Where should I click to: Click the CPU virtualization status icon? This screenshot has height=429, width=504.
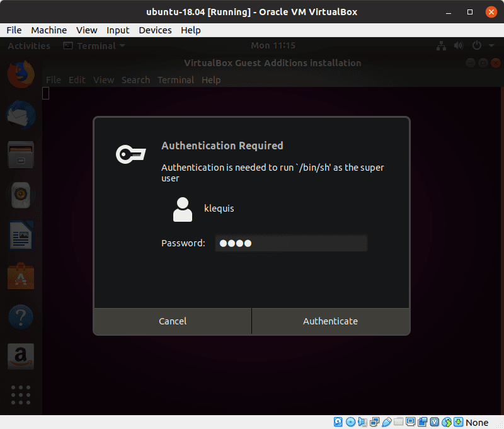[435, 422]
